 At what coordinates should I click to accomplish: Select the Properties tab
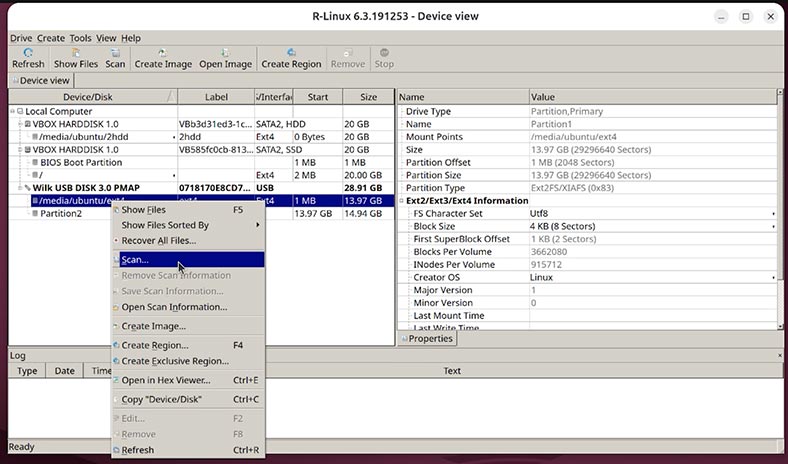[x=427, y=338]
